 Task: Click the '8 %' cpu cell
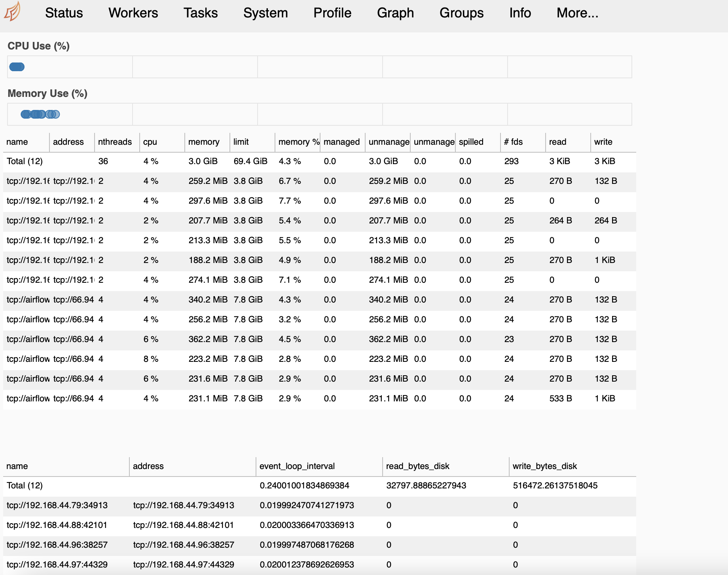tap(151, 359)
